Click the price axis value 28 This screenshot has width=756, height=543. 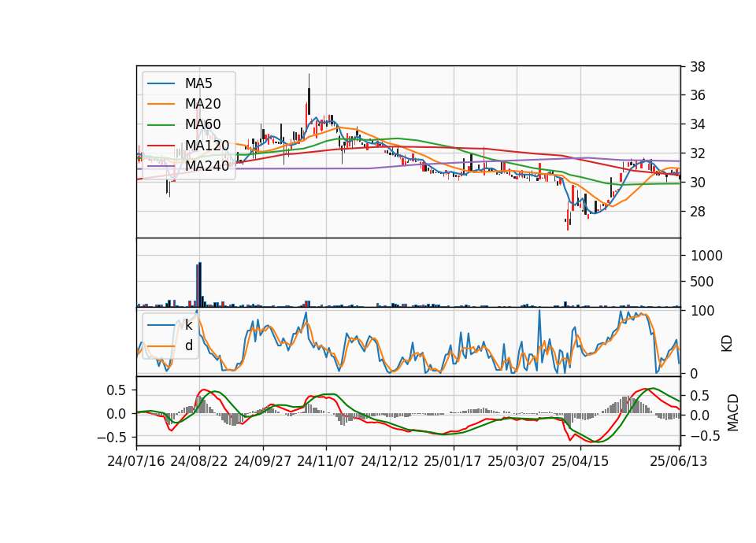pos(698,212)
